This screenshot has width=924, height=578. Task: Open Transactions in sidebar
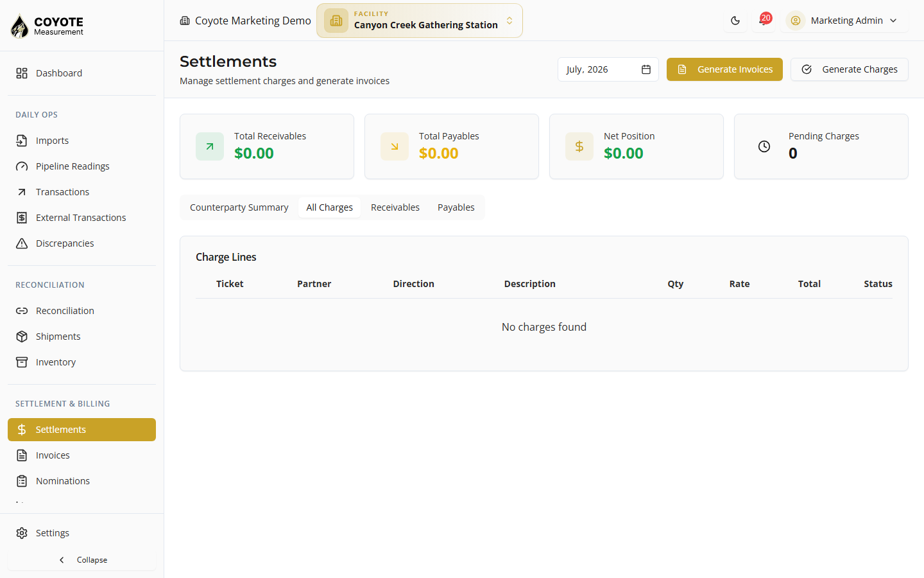[x=81, y=192]
